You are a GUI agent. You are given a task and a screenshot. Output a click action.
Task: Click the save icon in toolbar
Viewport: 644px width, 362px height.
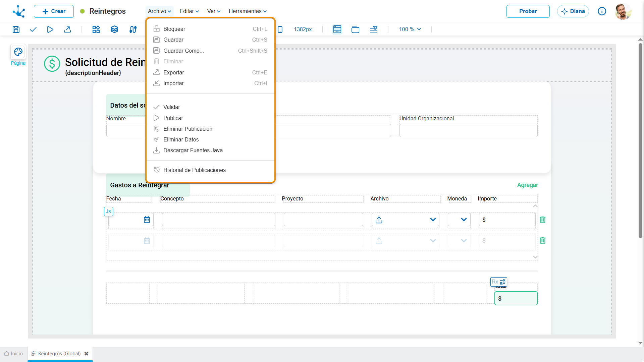coord(16,29)
